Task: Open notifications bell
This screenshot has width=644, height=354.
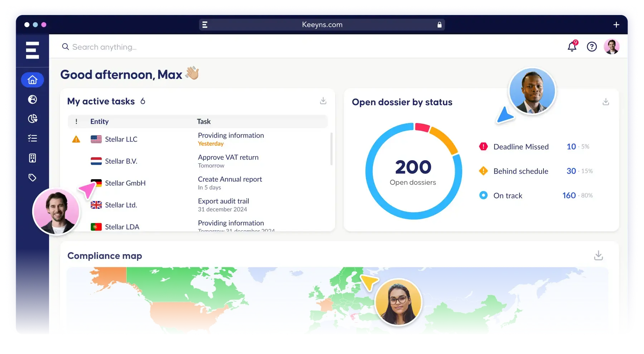Action: coord(572,46)
